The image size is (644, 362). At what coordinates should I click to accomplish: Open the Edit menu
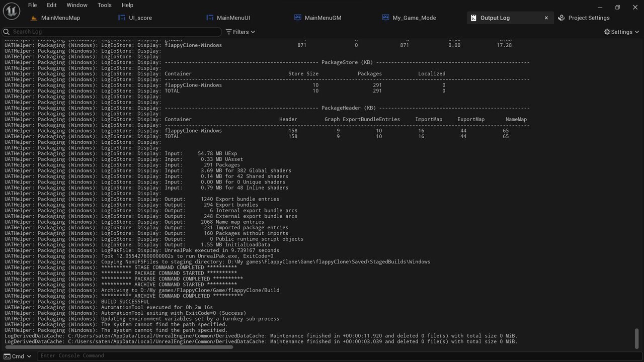coord(51,5)
